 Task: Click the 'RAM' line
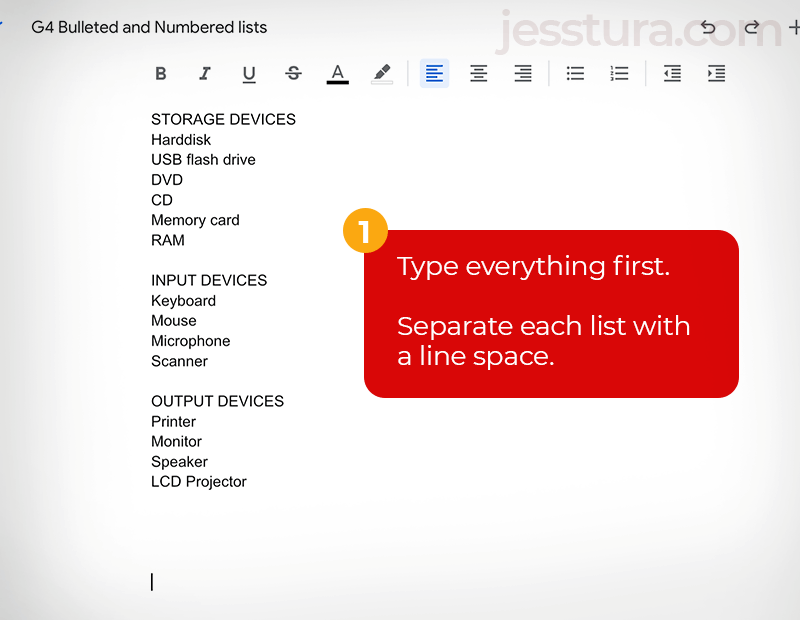pos(168,240)
